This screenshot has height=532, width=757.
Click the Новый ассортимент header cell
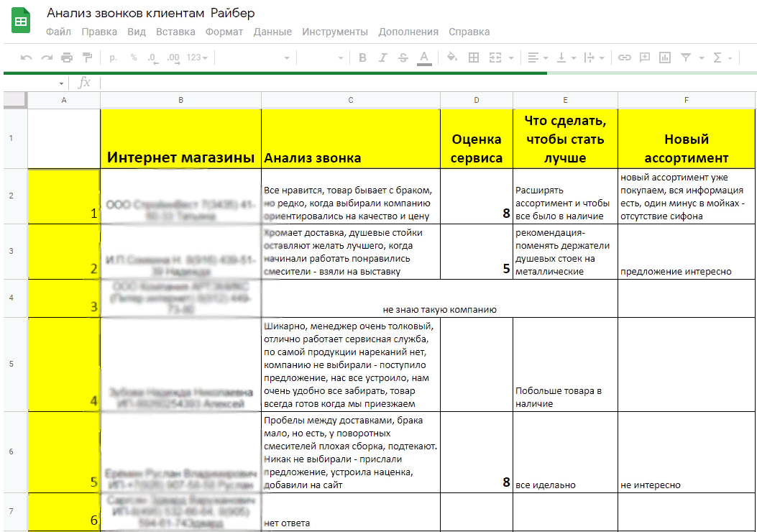[x=686, y=139]
